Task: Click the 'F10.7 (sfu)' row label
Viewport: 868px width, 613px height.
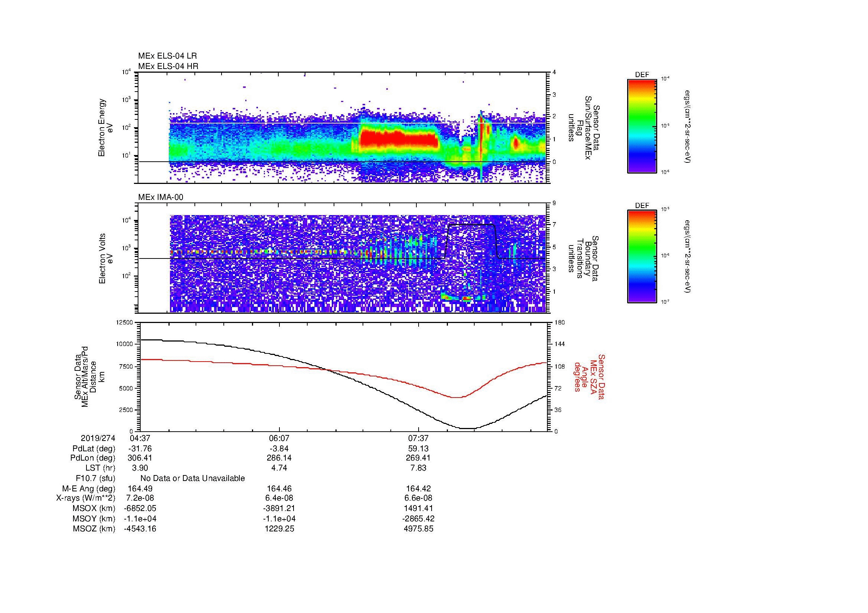Action: coord(95,478)
